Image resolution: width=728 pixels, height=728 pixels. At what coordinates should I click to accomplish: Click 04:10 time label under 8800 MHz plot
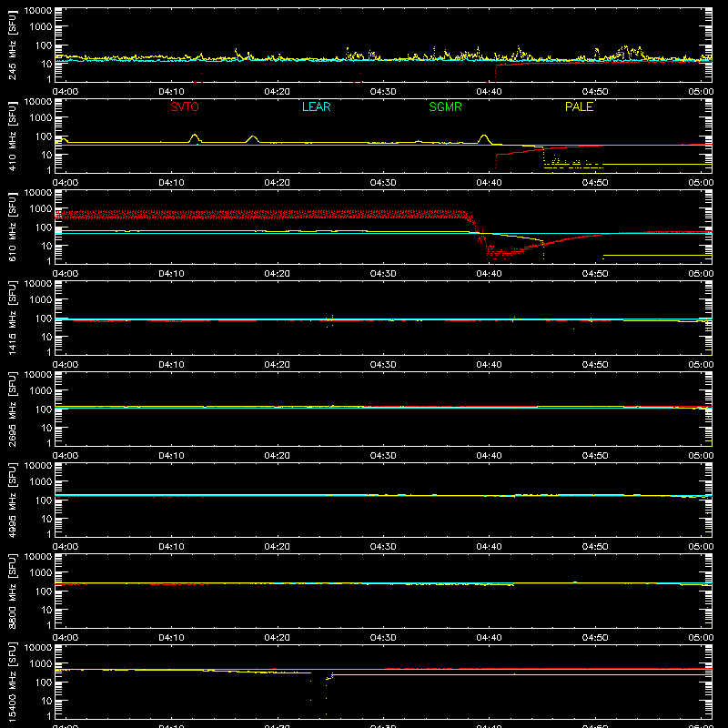(171, 638)
